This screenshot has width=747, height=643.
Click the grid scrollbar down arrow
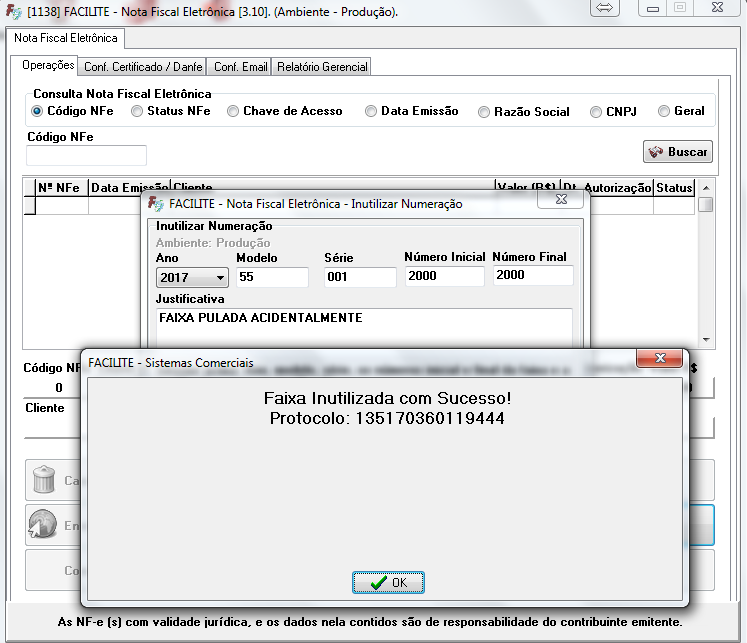tap(706, 340)
